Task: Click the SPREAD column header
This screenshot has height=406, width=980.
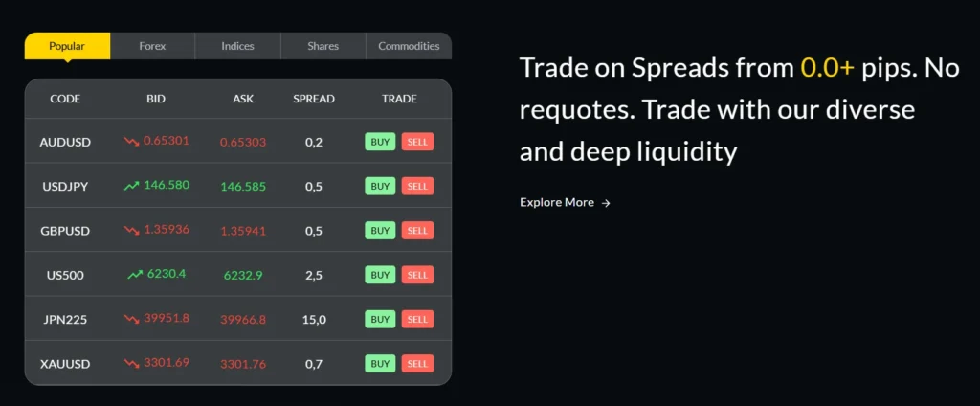Action: click(314, 99)
